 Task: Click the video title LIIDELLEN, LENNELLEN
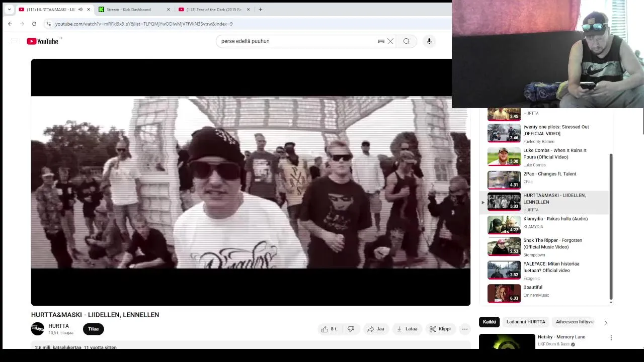[x=95, y=315]
